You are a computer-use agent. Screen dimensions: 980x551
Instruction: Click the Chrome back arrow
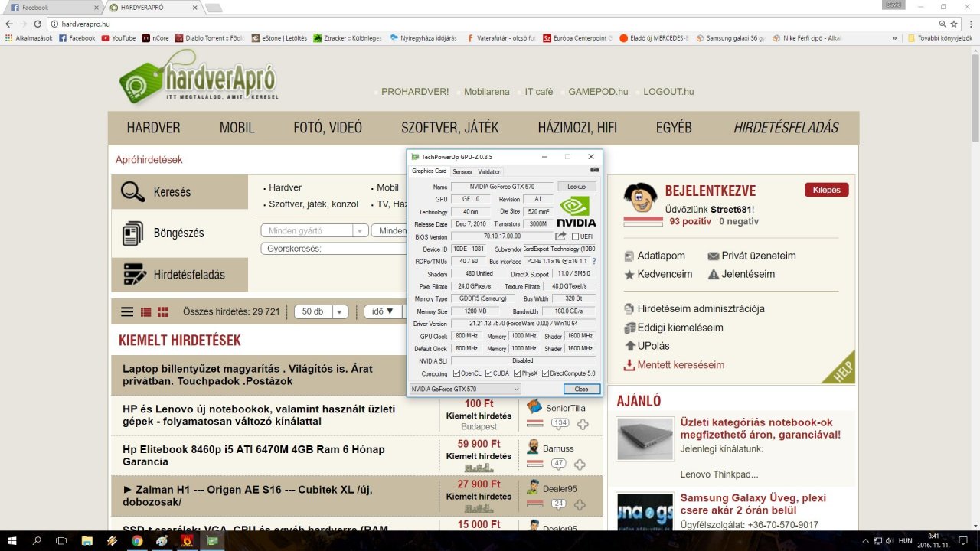9,24
